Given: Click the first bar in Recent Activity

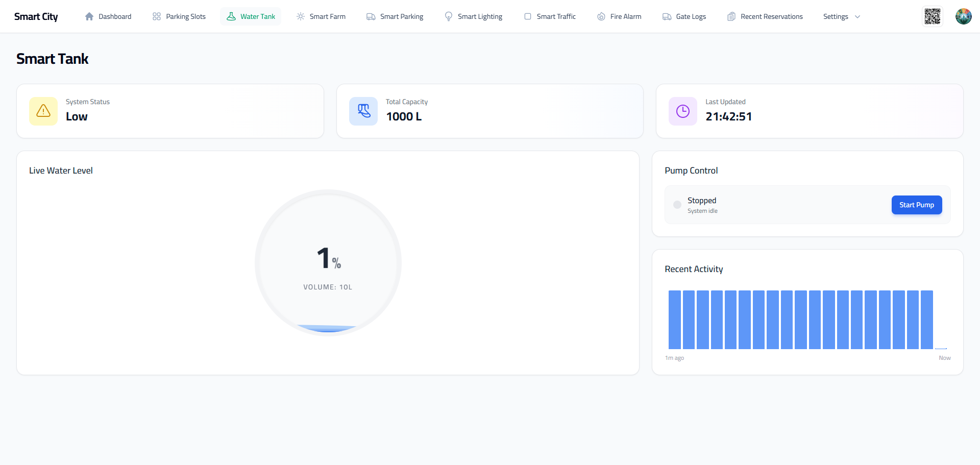Looking at the screenshot, I should [x=675, y=320].
